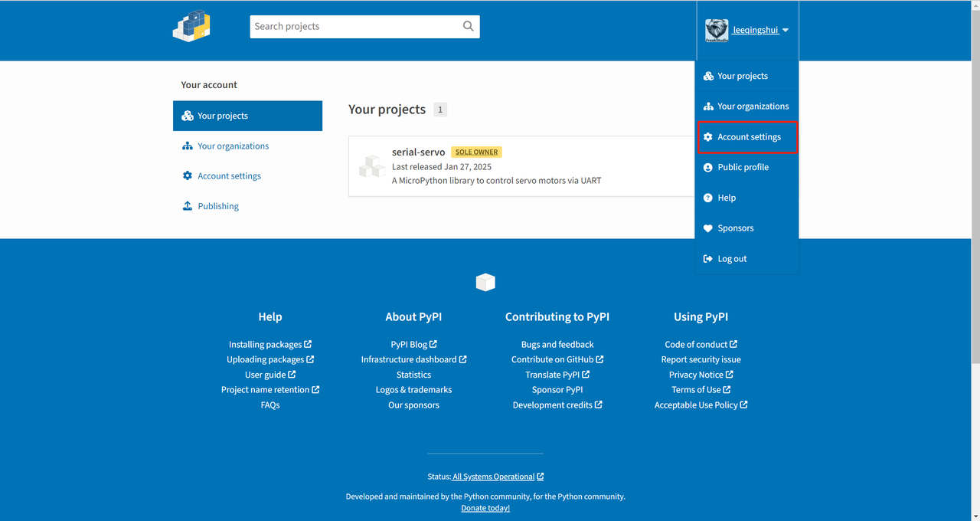Click the PyPI logo in header
The height and width of the screenshot is (521, 980).
coord(191,26)
